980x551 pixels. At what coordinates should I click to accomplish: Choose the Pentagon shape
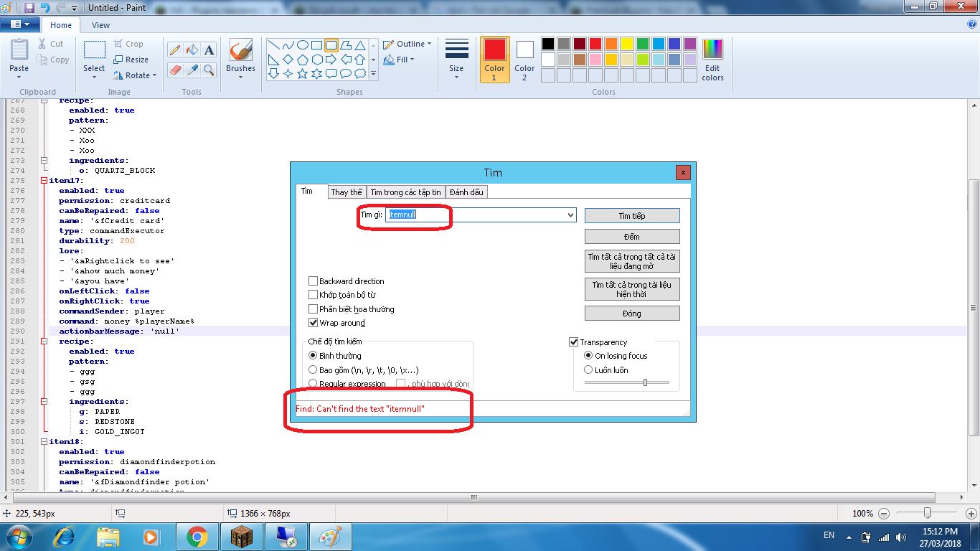(x=303, y=60)
